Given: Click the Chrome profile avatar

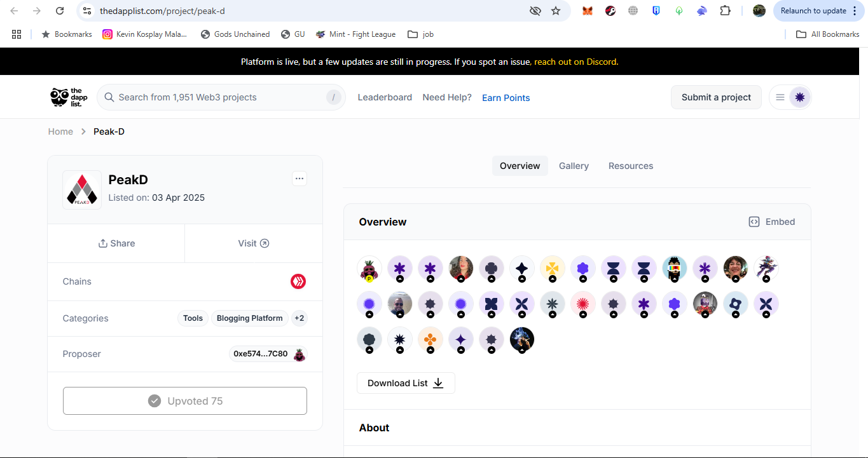Looking at the screenshot, I should click(759, 11).
